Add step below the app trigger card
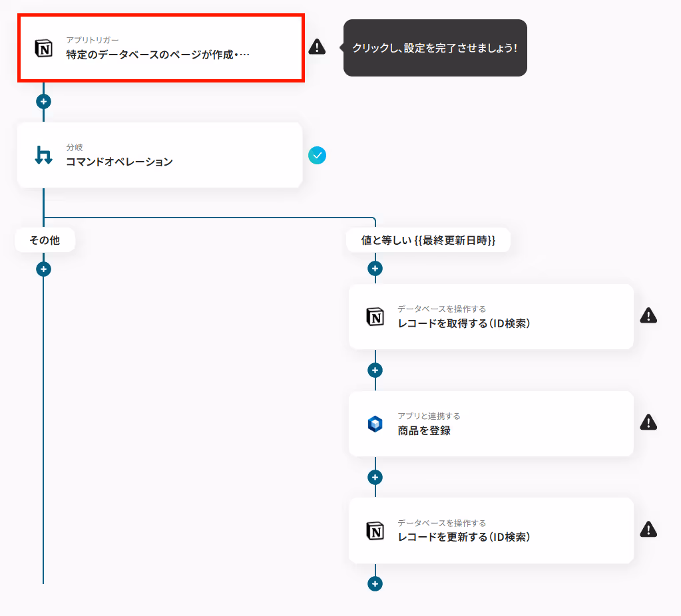The width and height of the screenshot is (681, 616). click(43, 102)
